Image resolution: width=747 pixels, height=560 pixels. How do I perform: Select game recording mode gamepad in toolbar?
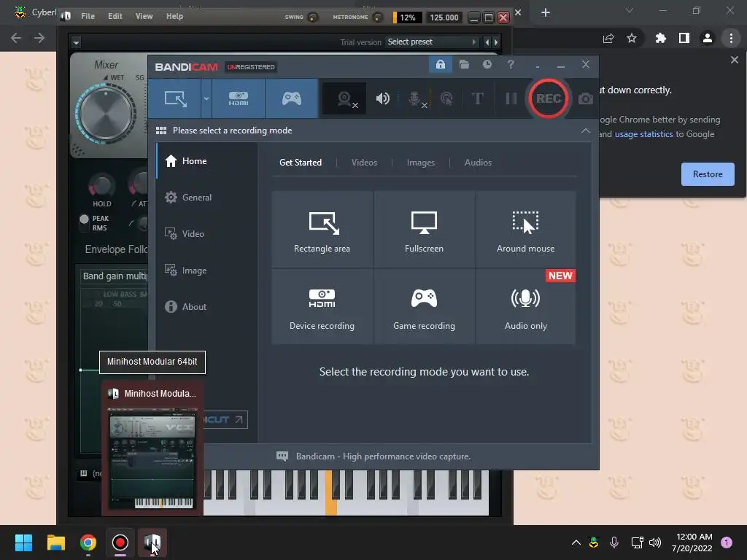tap(292, 98)
